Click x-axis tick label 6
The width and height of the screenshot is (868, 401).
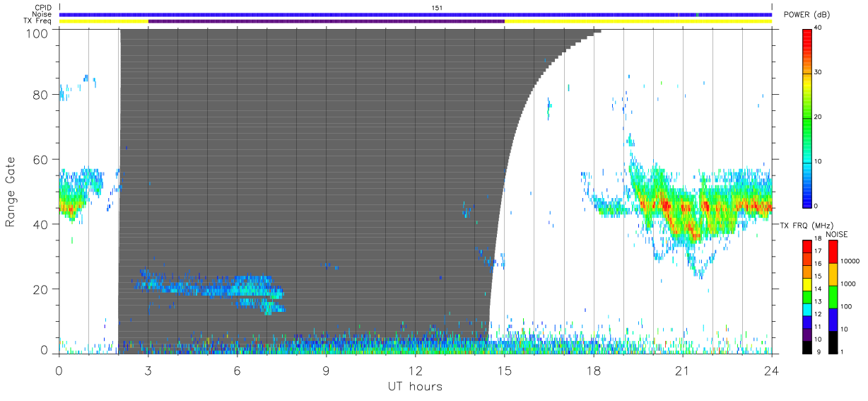tap(237, 370)
